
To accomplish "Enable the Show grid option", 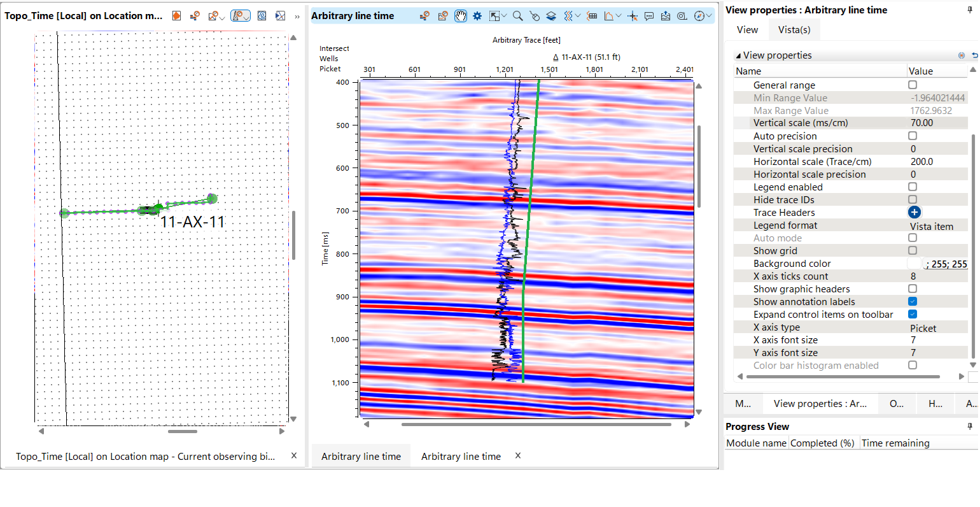I will (912, 250).
